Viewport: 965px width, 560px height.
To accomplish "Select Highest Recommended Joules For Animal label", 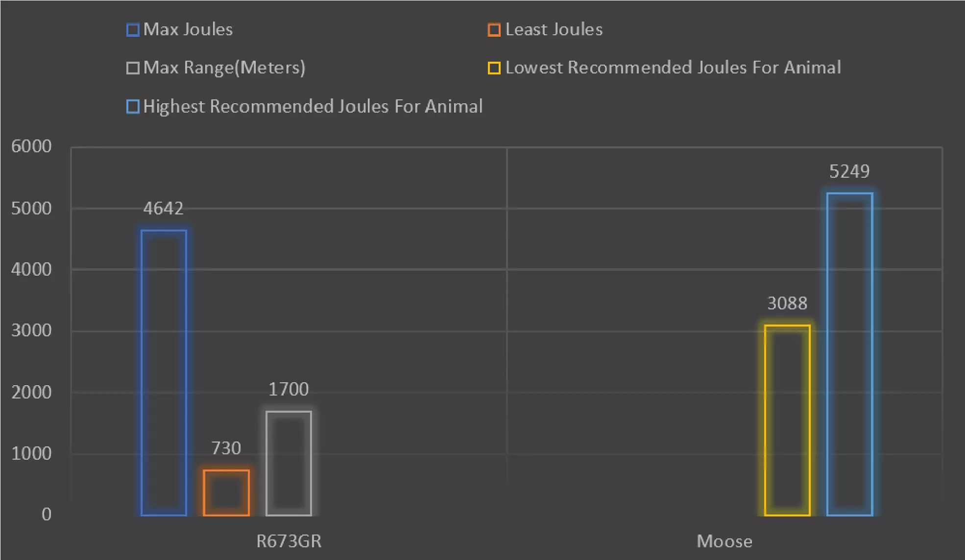I will [313, 106].
